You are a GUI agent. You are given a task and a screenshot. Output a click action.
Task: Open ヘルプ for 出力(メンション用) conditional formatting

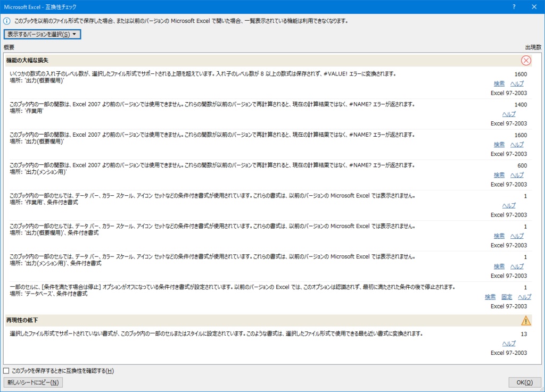(x=517, y=266)
